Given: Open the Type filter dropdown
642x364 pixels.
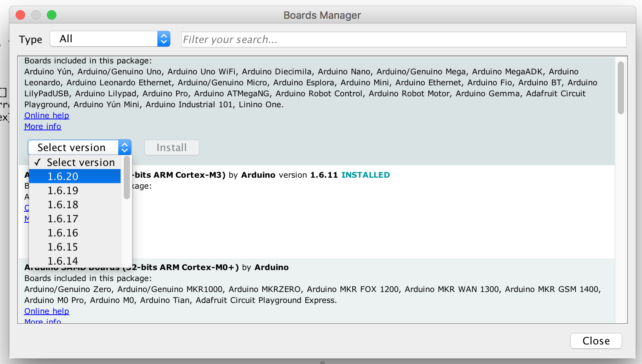Looking at the screenshot, I should coord(110,39).
